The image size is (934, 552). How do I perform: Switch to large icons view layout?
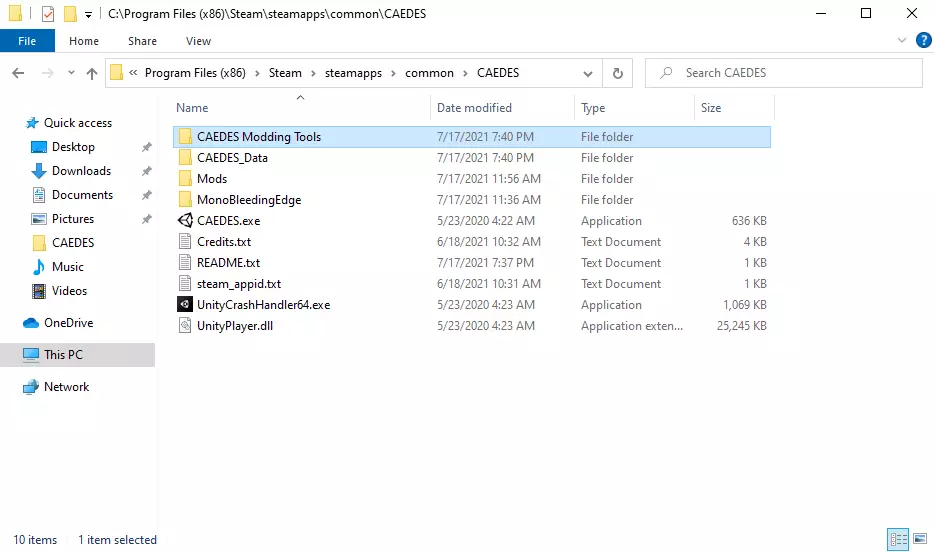(x=920, y=539)
